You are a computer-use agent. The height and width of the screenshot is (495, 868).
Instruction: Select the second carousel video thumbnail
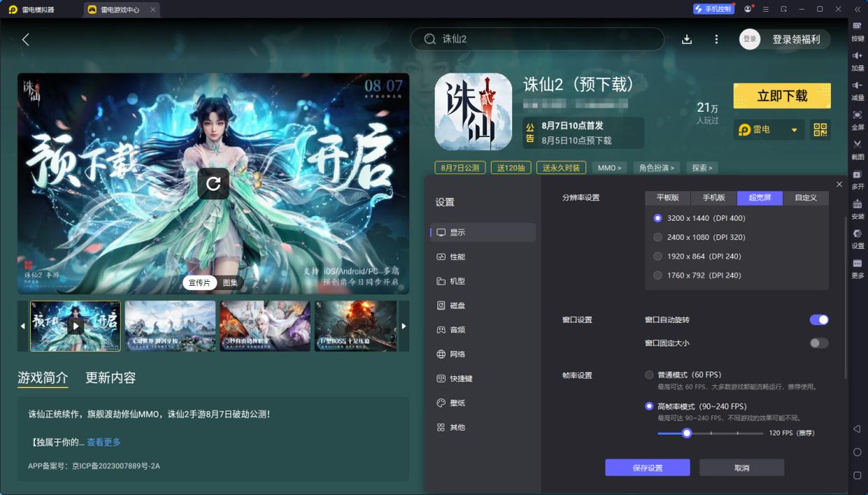pyautogui.click(x=170, y=326)
